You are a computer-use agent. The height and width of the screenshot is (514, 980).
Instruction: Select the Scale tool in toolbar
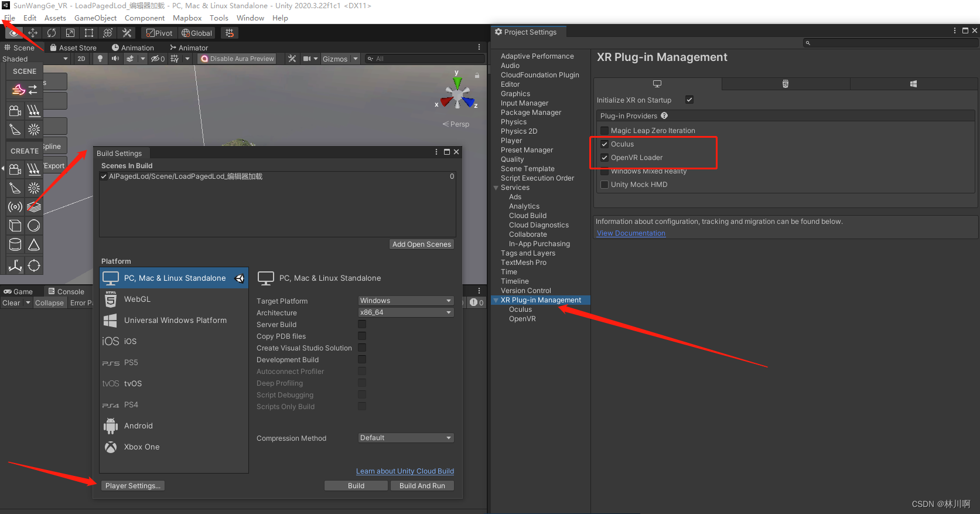click(x=70, y=33)
